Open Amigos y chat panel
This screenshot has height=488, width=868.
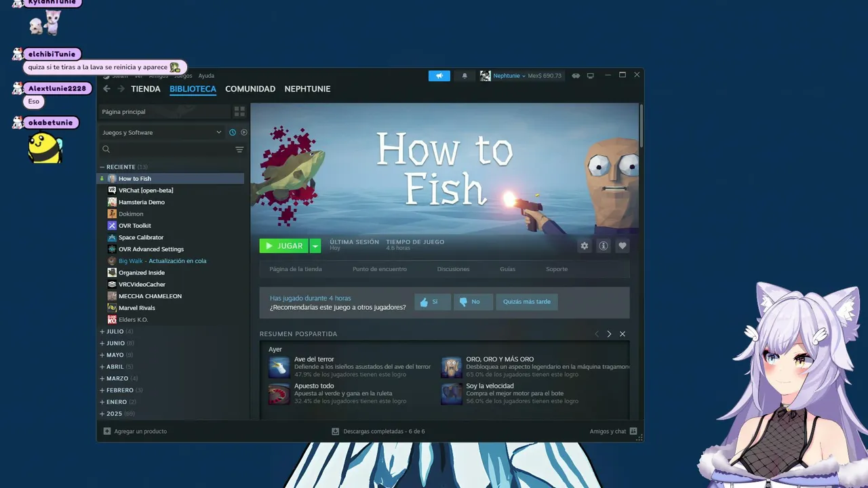[613, 431]
